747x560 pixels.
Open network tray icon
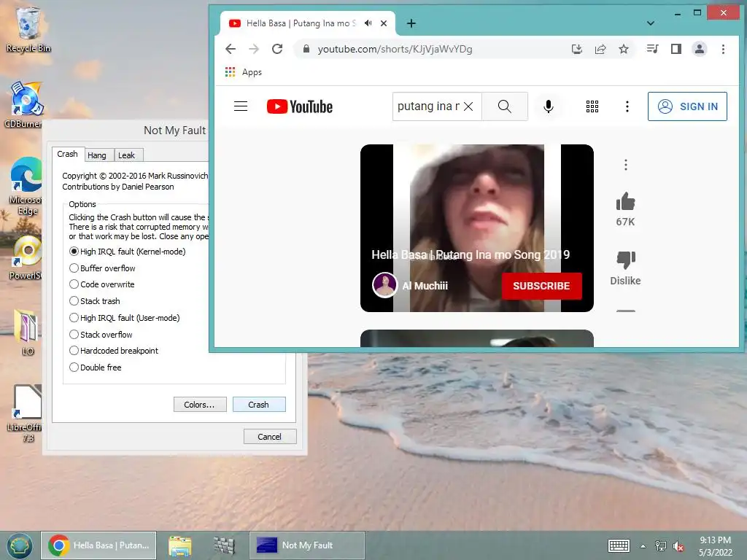(661, 545)
